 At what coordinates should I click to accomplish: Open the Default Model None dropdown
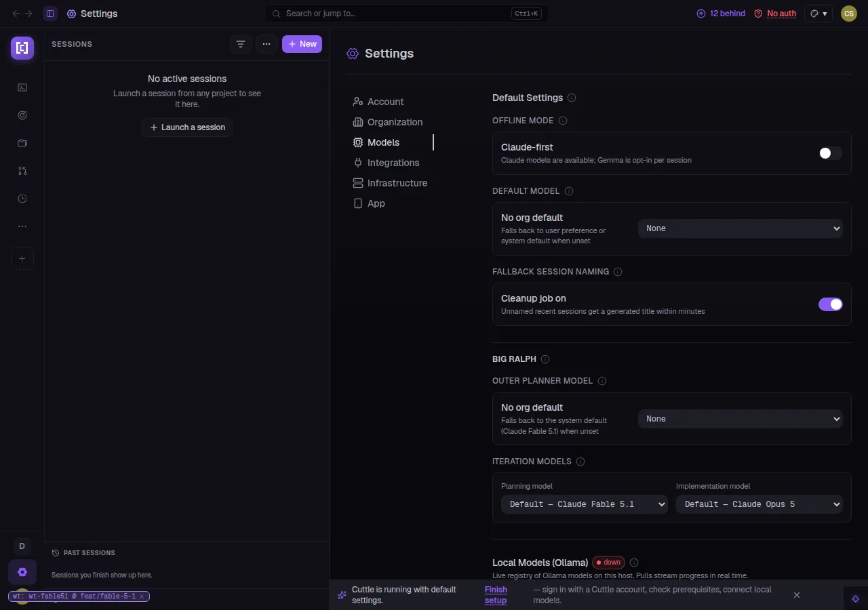point(741,228)
